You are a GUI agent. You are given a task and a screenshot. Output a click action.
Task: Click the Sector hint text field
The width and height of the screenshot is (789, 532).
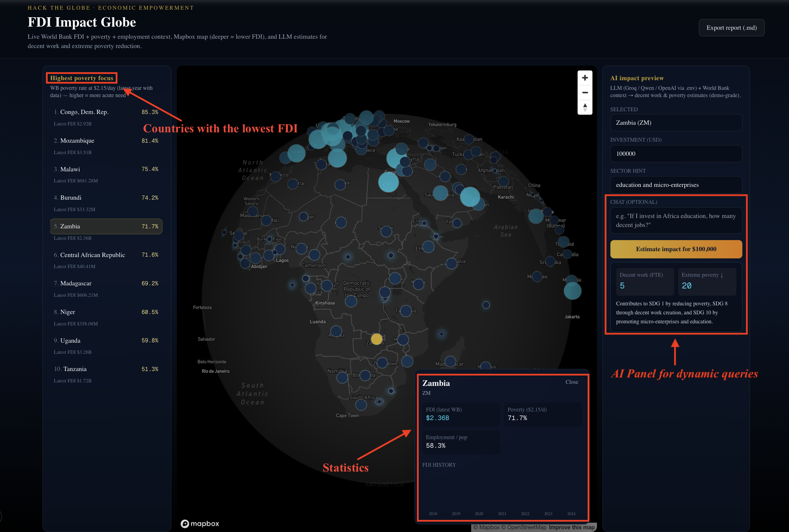pyautogui.click(x=676, y=185)
